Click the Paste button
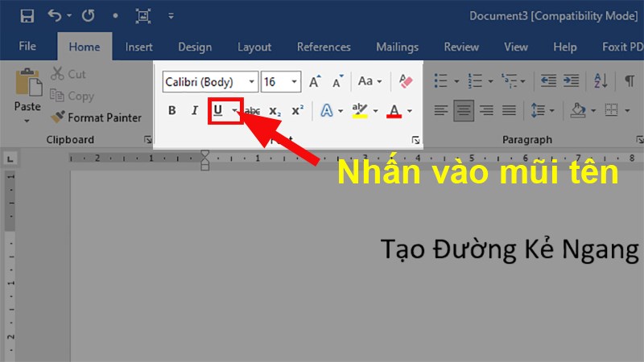 (27, 93)
